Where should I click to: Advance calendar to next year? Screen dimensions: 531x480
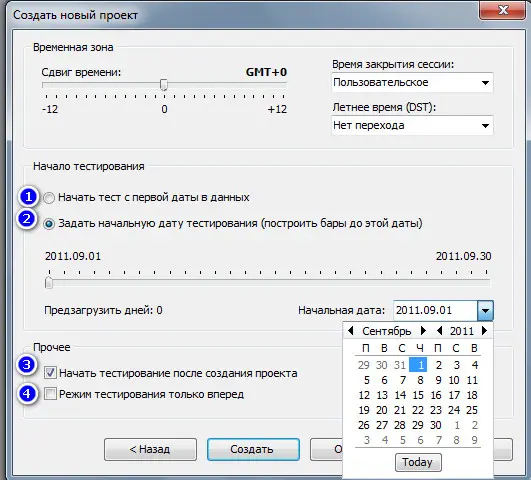tap(484, 331)
